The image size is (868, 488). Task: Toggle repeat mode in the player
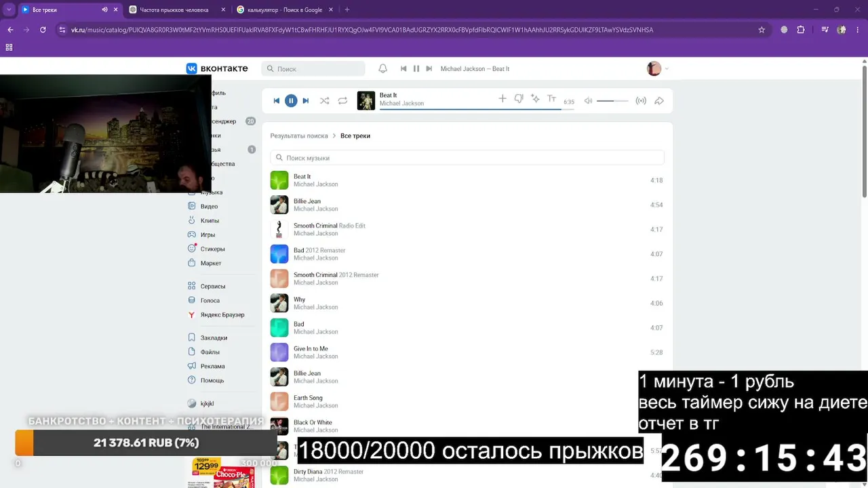click(342, 101)
